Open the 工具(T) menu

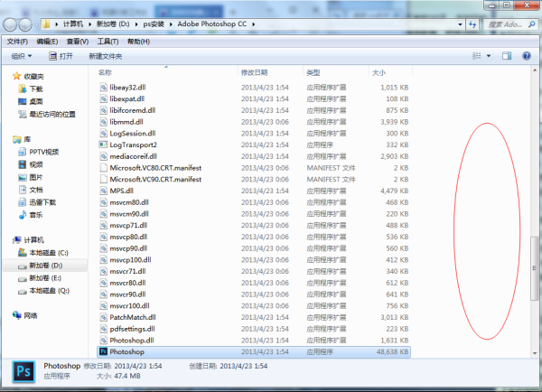pos(107,42)
